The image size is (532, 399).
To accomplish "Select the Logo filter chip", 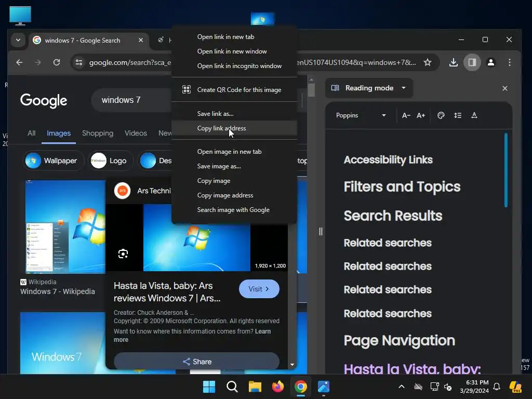I will point(111,161).
